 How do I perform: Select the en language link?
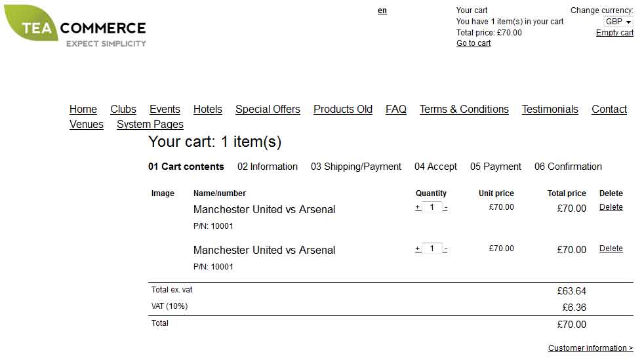(x=382, y=10)
